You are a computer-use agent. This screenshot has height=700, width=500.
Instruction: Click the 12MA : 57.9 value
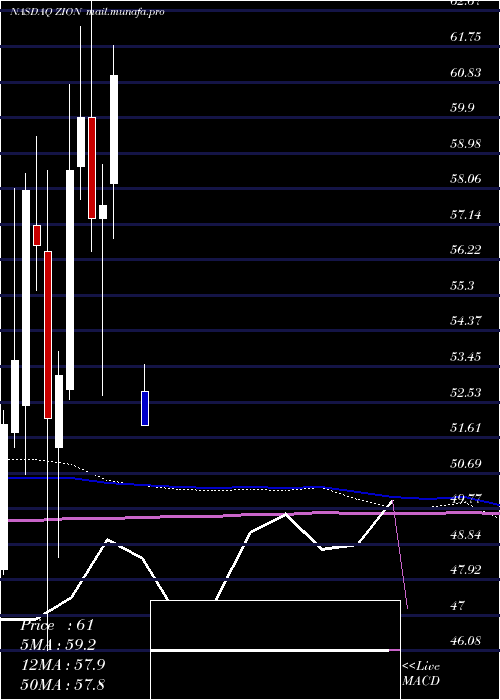click(63, 664)
